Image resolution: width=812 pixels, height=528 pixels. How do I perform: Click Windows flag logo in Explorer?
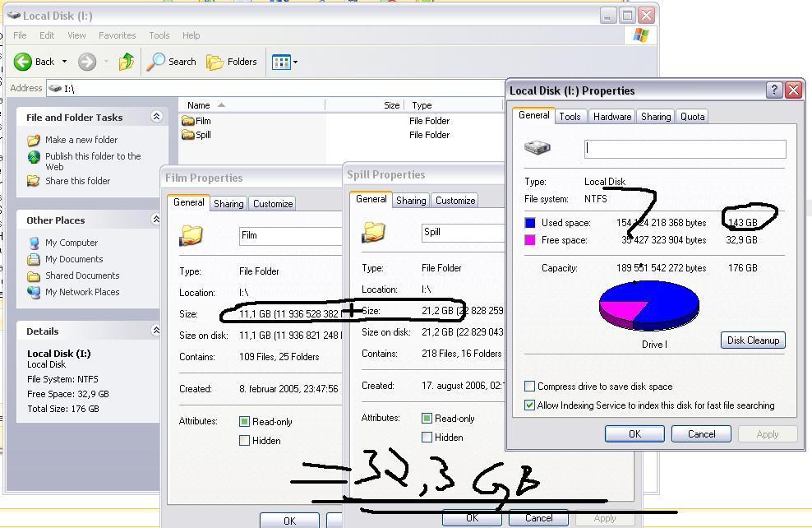(x=641, y=35)
